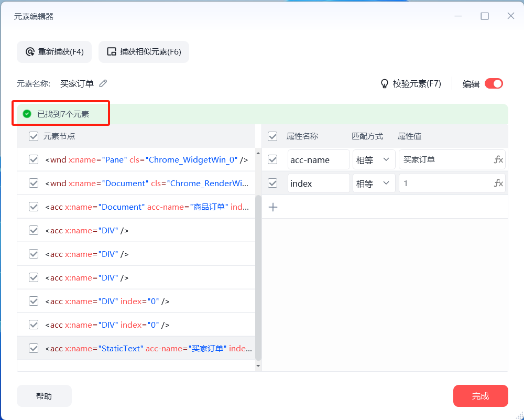Screen dimensions: 524x420
Task: Uncheck the acc-name attribute checkbox
Action: [x=272, y=159]
